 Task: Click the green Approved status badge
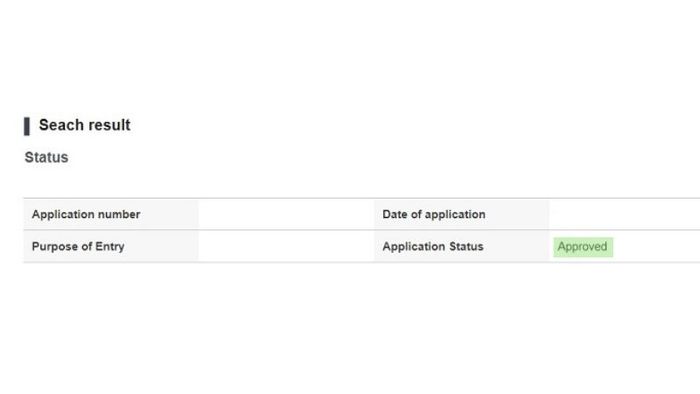(583, 247)
